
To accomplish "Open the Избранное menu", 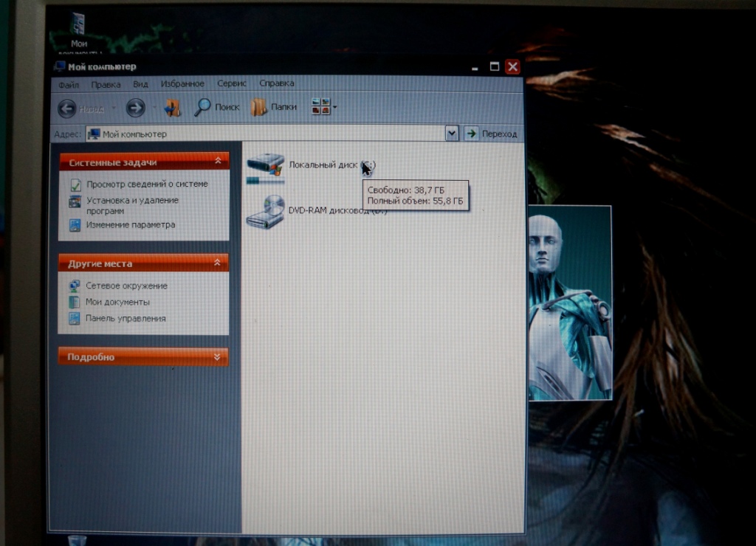I will 182,83.
